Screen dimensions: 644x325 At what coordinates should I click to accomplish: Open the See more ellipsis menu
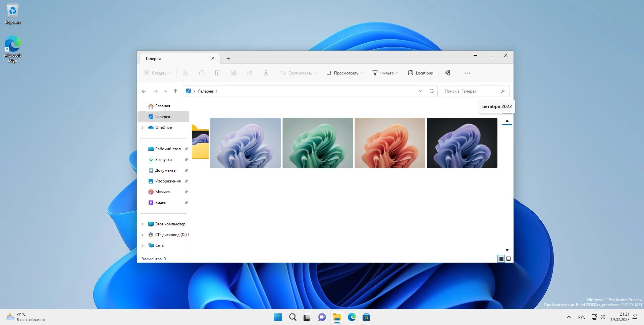[467, 73]
